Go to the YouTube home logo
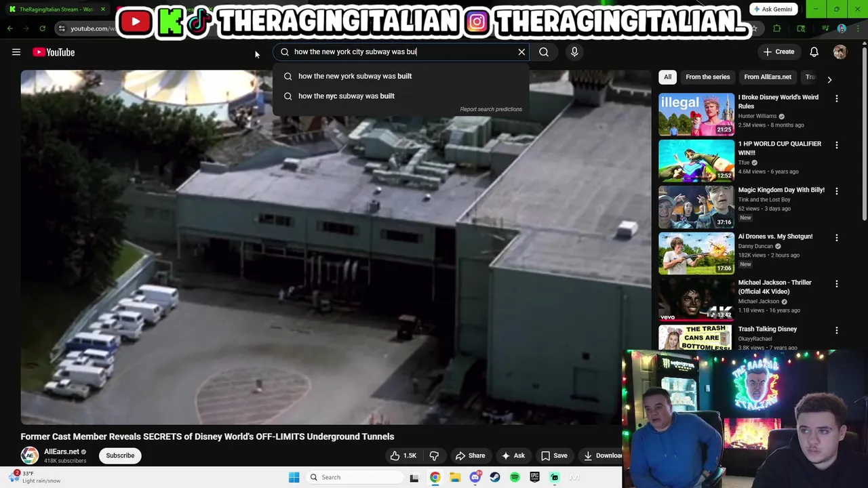Viewport: 868px width, 488px height. pos(54,52)
